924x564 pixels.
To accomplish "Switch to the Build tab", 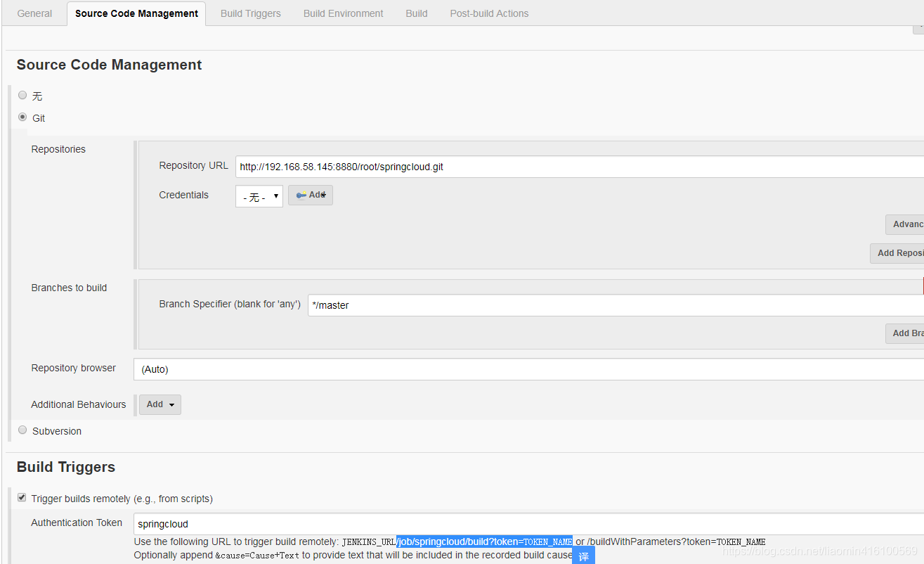I will coord(417,13).
